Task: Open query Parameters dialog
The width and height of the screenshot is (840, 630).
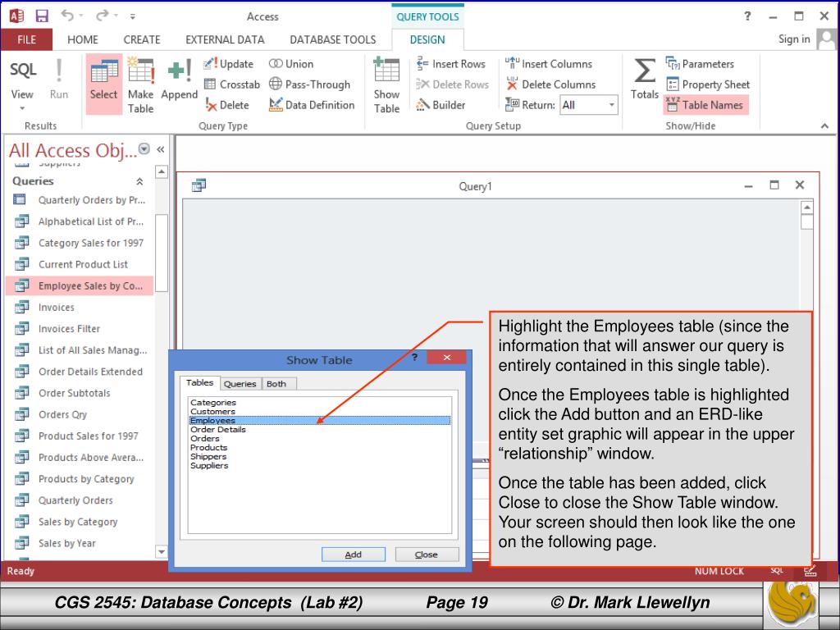Action: tap(700, 64)
